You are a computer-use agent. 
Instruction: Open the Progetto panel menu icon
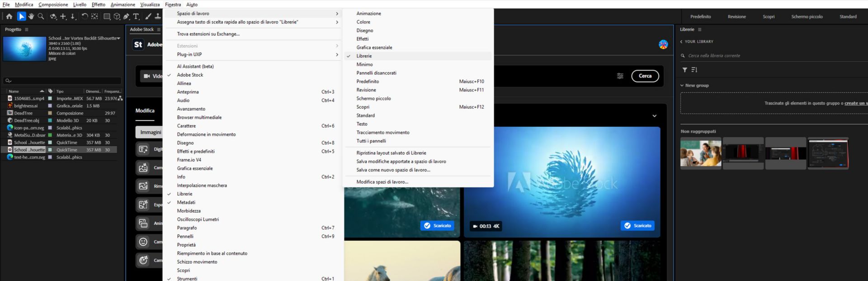point(27,29)
